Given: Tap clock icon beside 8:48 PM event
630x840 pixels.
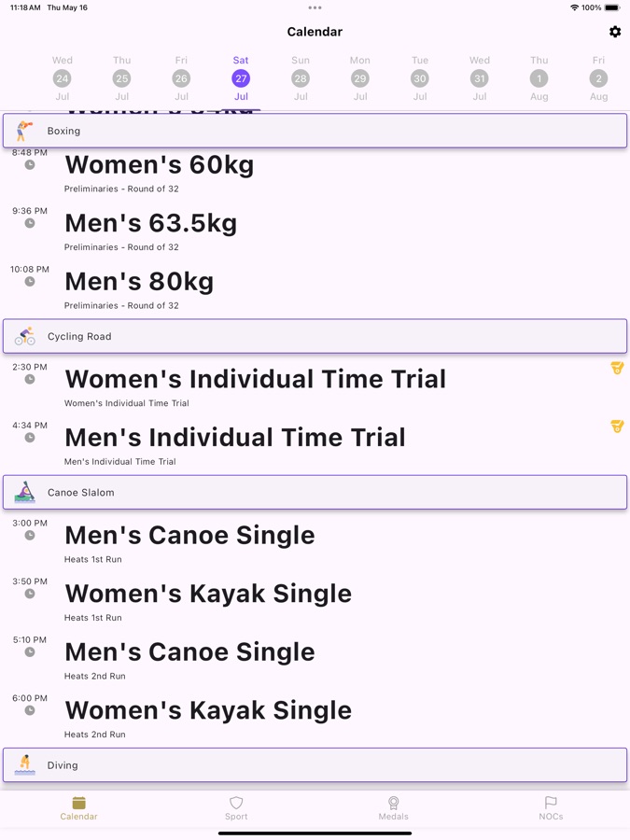Looking at the screenshot, I should pyautogui.click(x=30, y=165).
